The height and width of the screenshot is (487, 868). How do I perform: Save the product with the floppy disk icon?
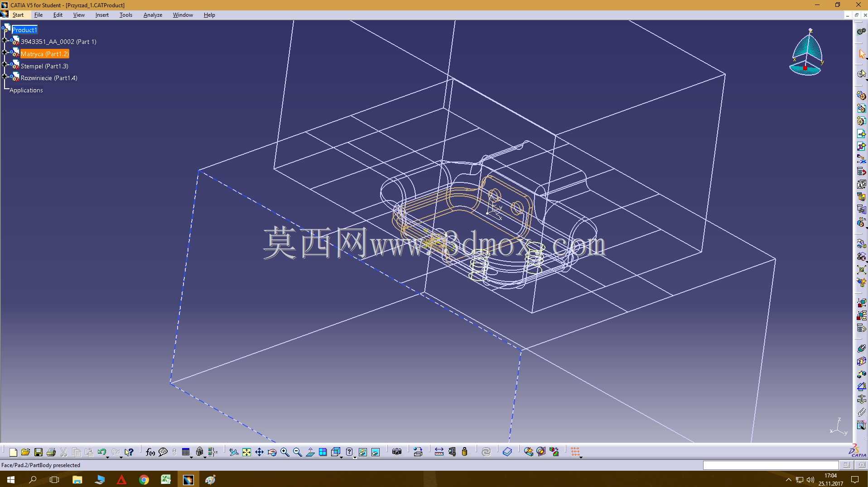[39, 452]
